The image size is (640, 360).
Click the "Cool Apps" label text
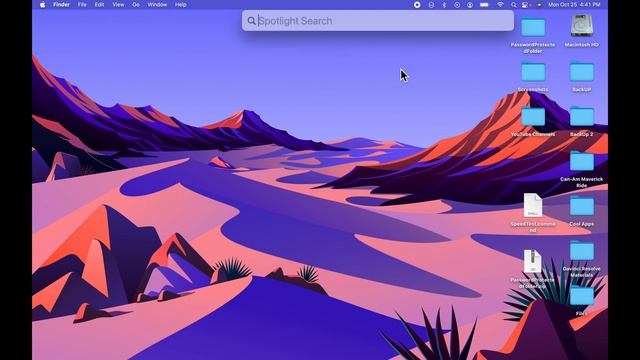tap(582, 224)
